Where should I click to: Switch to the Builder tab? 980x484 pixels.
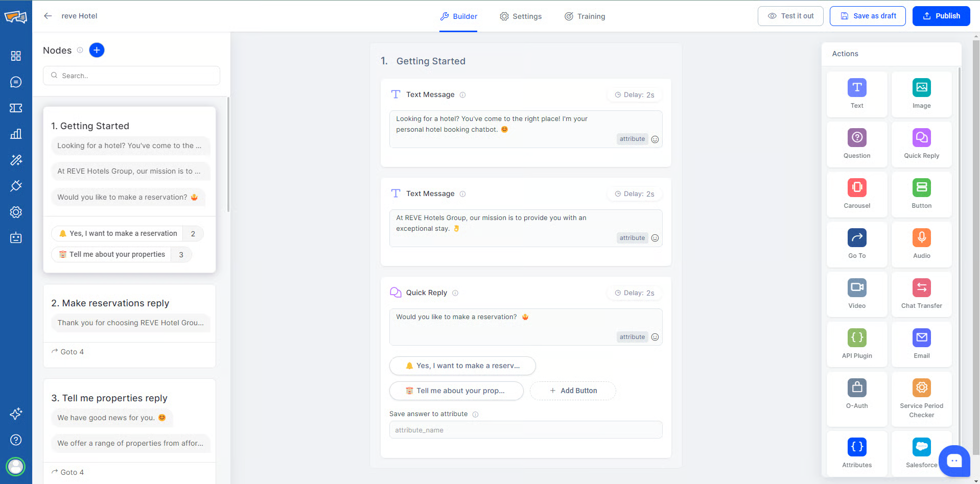click(x=458, y=16)
